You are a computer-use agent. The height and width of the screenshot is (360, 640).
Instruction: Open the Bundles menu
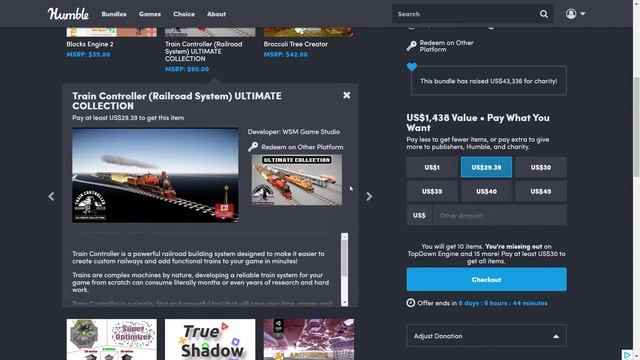114,14
